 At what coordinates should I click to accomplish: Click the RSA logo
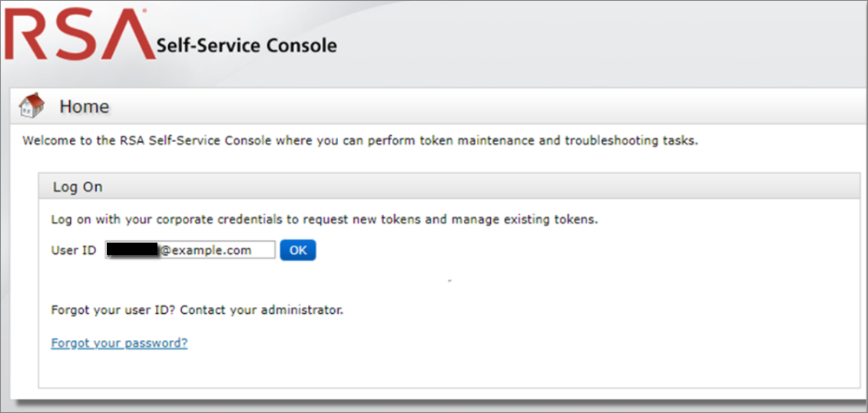[80, 35]
